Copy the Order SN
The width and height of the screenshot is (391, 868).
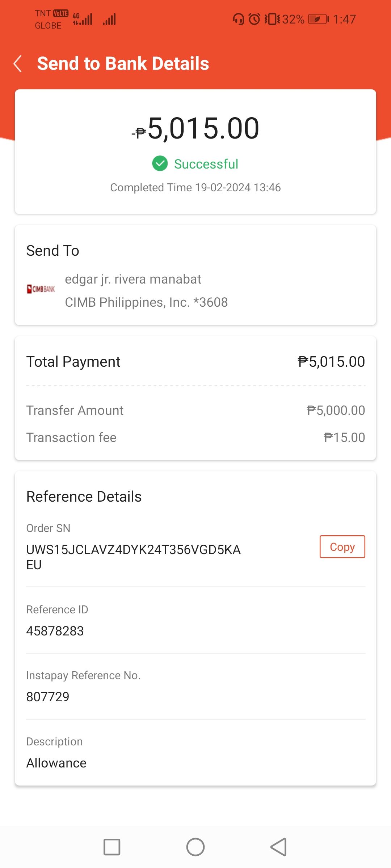click(342, 547)
